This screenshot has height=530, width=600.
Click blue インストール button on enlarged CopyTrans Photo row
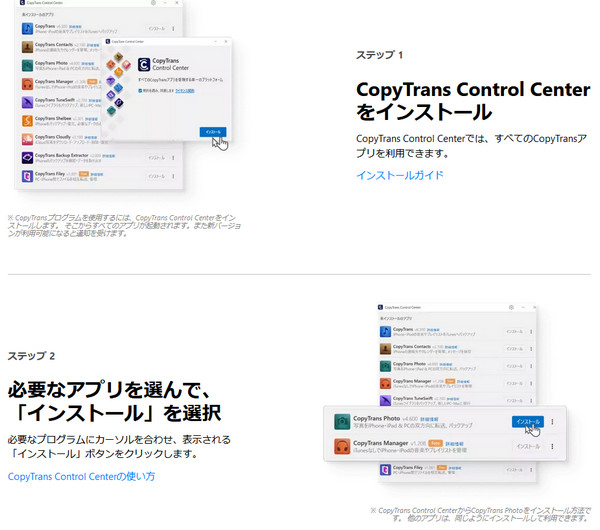point(528,422)
